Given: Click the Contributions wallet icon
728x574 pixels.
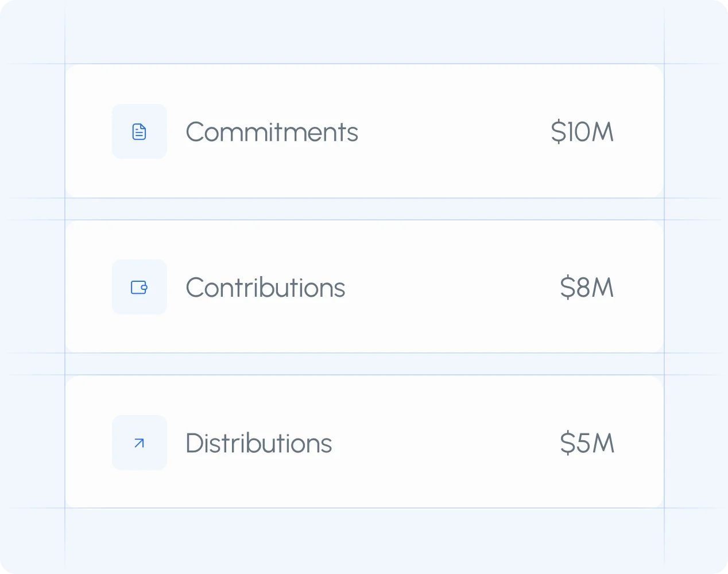Looking at the screenshot, I should point(140,287).
